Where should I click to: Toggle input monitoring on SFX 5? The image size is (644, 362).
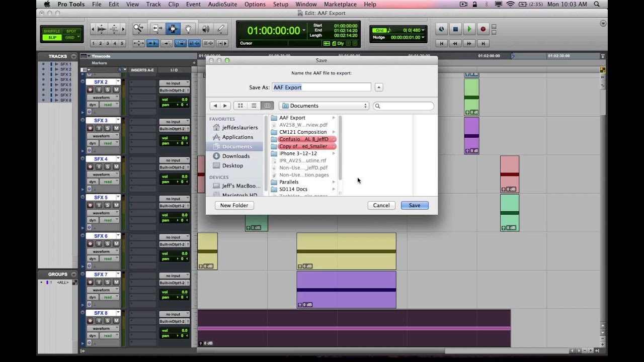(x=99, y=205)
